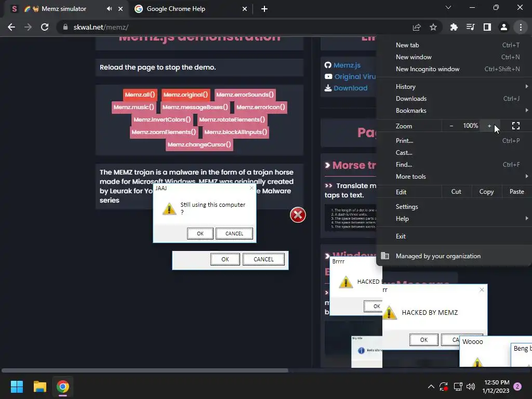The image size is (532, 399).
Task: Click Paste in the Edit row
Action: click(x=517, y=192)
